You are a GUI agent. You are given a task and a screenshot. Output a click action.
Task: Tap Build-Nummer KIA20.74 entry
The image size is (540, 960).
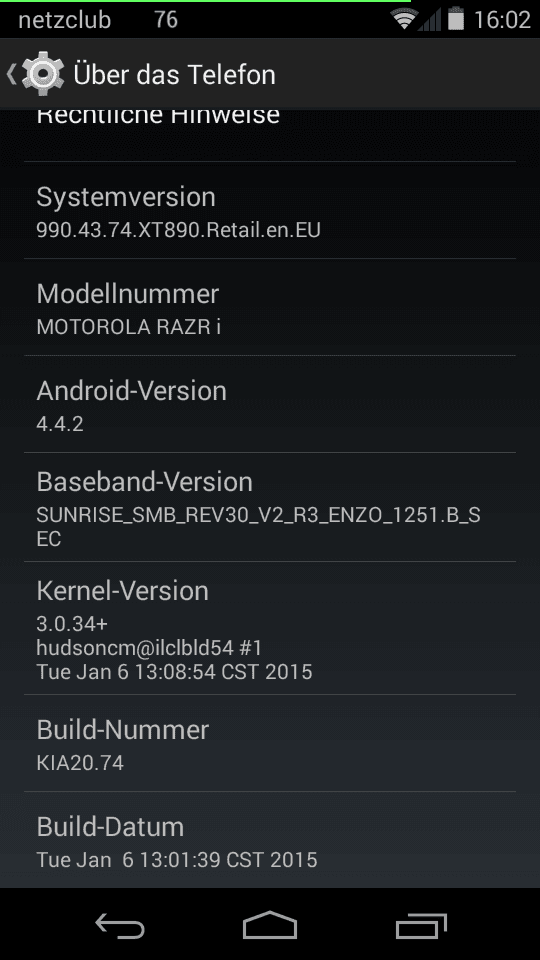tap(270, 743)
